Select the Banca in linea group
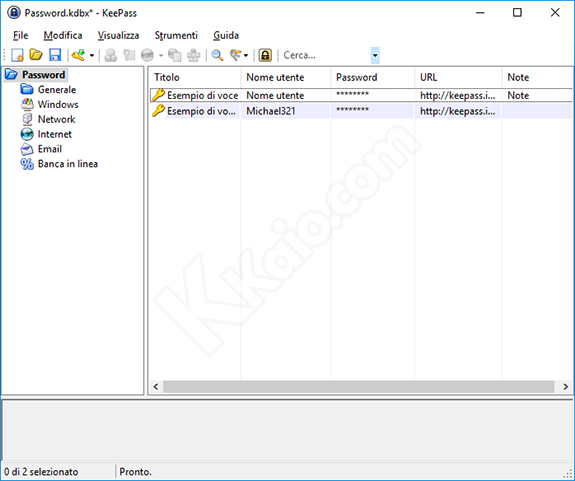The image size is (575, 481). pos(68,164)
